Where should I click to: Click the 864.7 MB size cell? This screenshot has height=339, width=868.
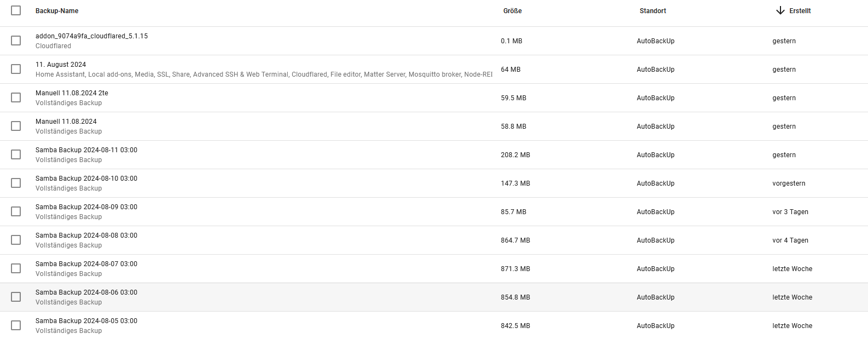pos(515,240)
